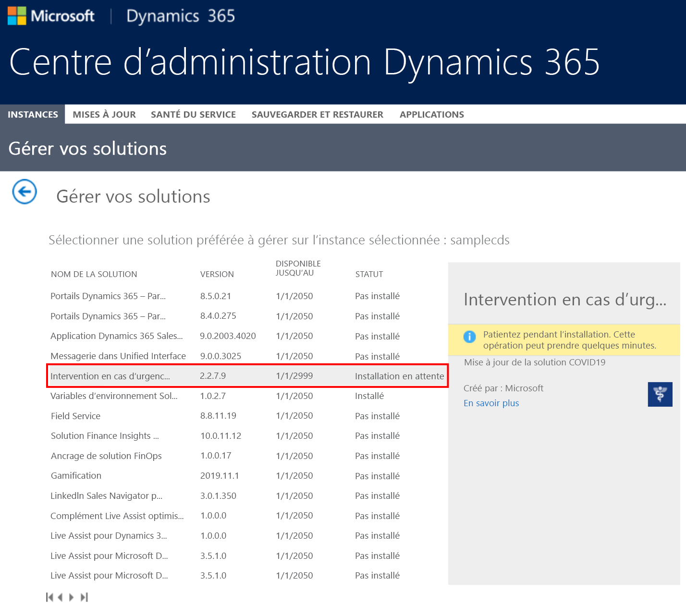Click version 3.0.1.350 cell
Viewport: 686px width, 616px height.
tap(218, 496)
